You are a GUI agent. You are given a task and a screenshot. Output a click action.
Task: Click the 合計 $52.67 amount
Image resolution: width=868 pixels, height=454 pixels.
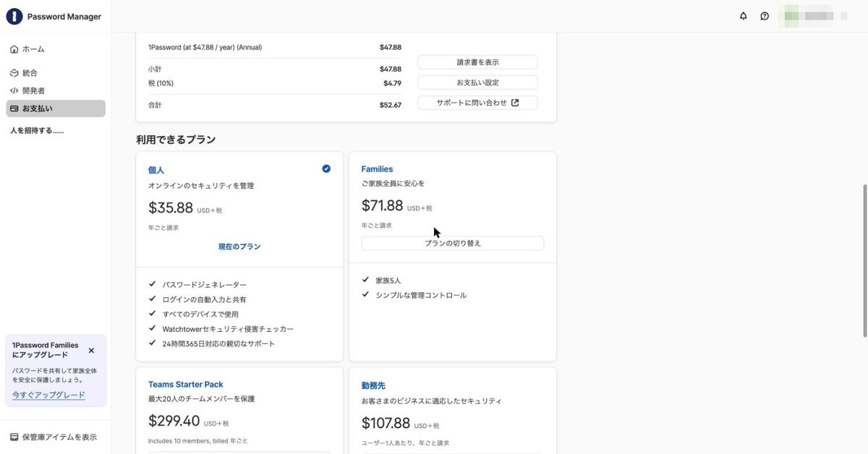pyautogui.click(x=391, y=105)
